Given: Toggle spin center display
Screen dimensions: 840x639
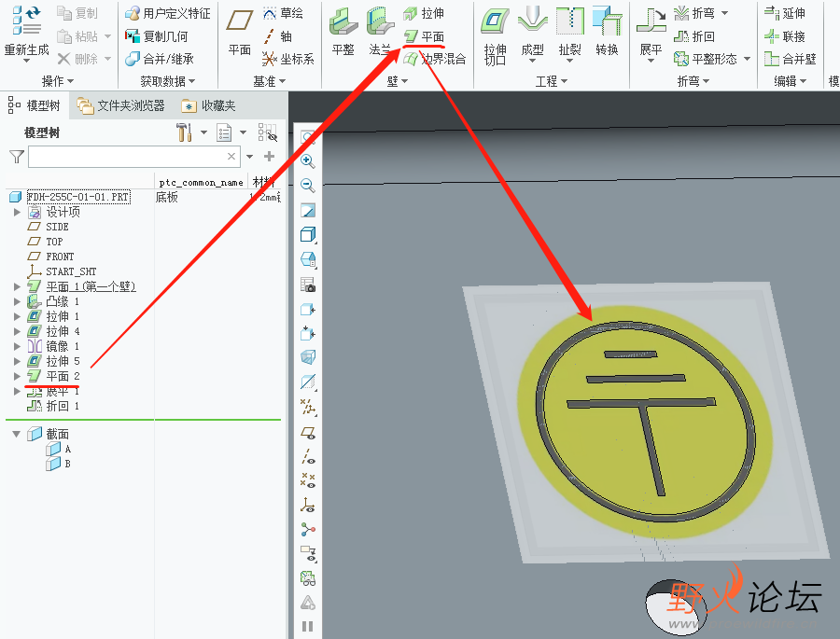Looking at the screenshot, I should (x=307, y=529).
